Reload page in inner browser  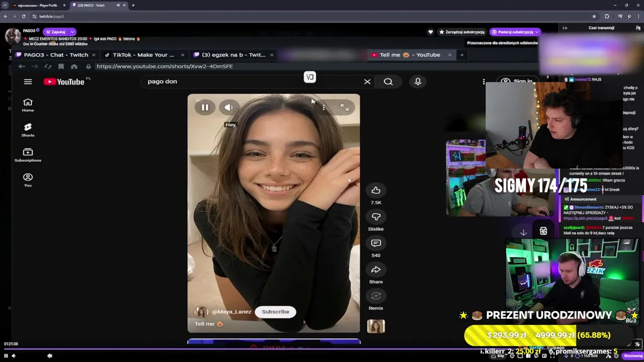point(48,66)
